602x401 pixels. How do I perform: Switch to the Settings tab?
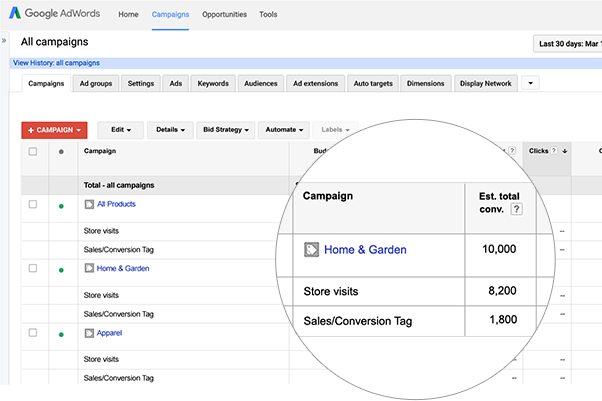pos(141,83)
